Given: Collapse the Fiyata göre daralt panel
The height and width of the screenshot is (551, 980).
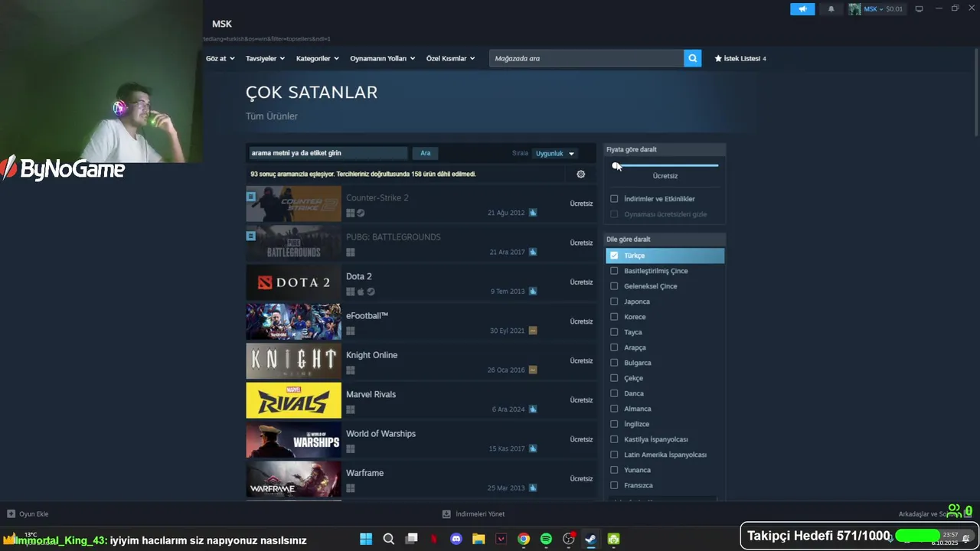Looking at the screenshot, I should coord(665,149).
